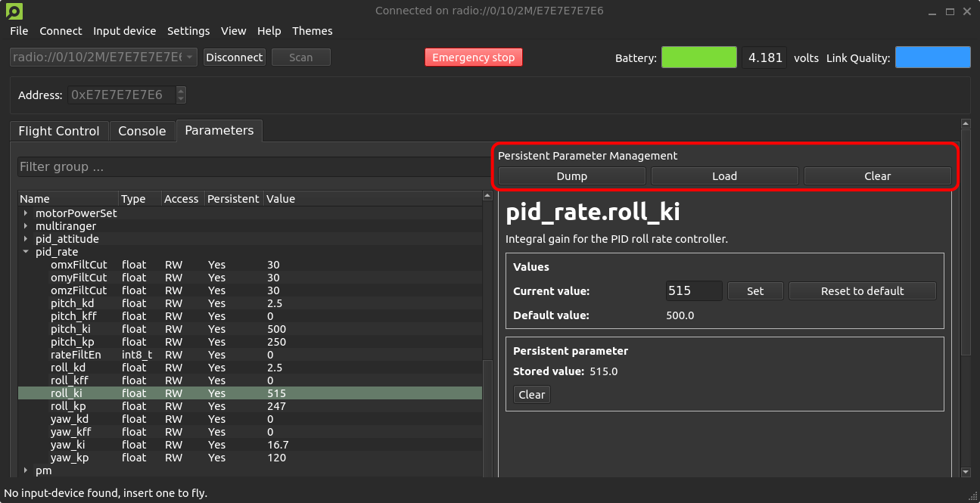Select the pitch_ki parameter row

pos(250,329)
